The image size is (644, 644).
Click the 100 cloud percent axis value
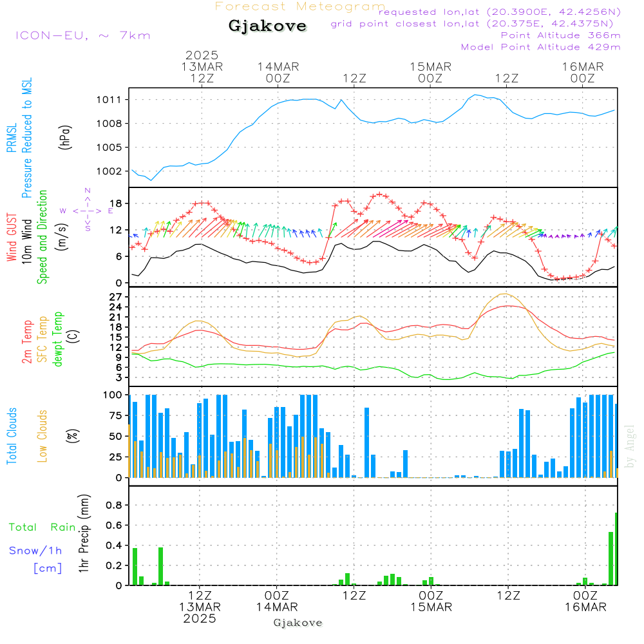tap(113, 395)
